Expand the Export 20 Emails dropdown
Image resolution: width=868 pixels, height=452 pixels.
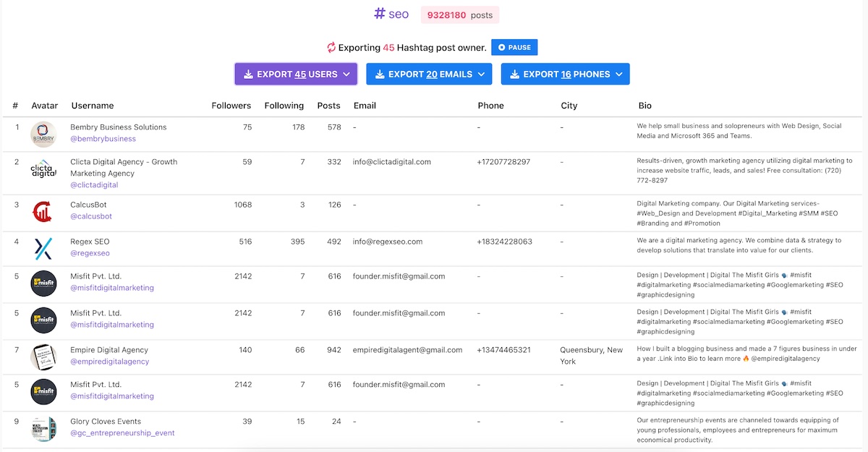(x=429, y=74)
